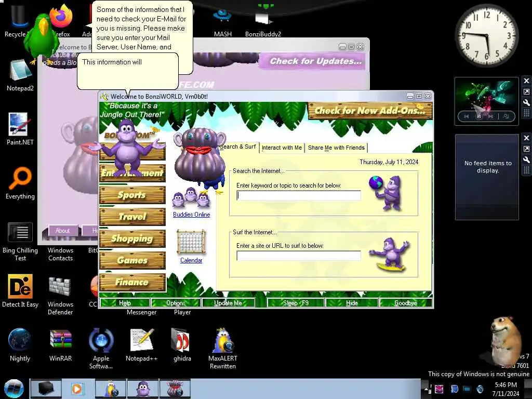
Task: Close the feed headlines gadget
Action: 526,138
